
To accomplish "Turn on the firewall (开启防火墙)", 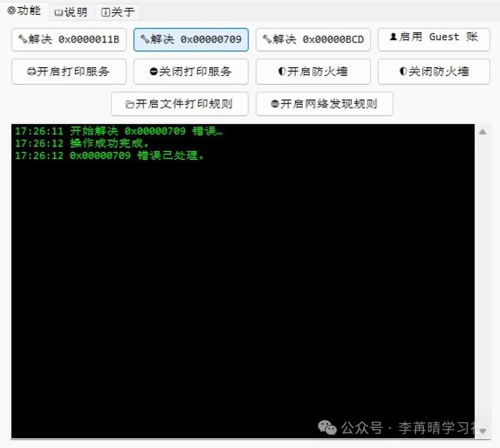I will (313, 72).
